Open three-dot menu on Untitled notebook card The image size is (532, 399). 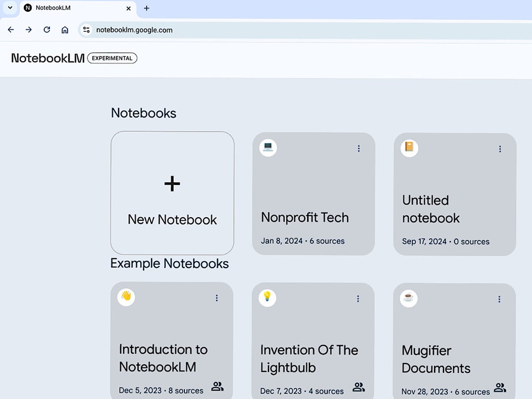tap(500, 149)
